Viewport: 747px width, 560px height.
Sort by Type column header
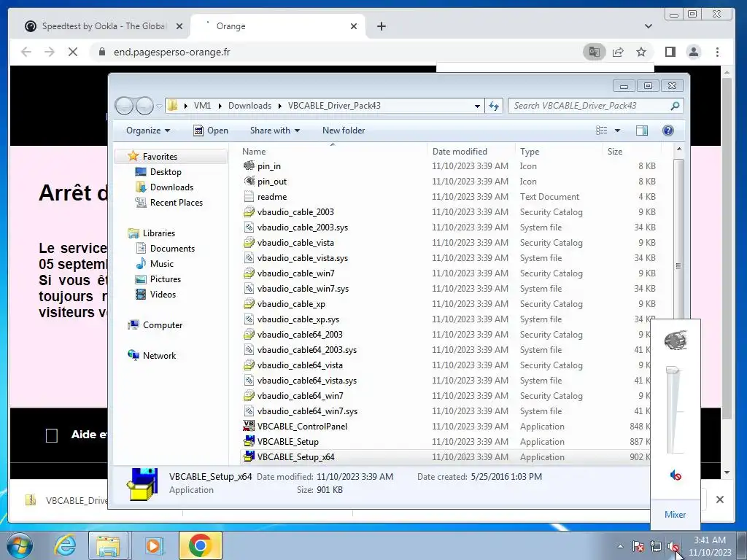(x=558, y=152)
